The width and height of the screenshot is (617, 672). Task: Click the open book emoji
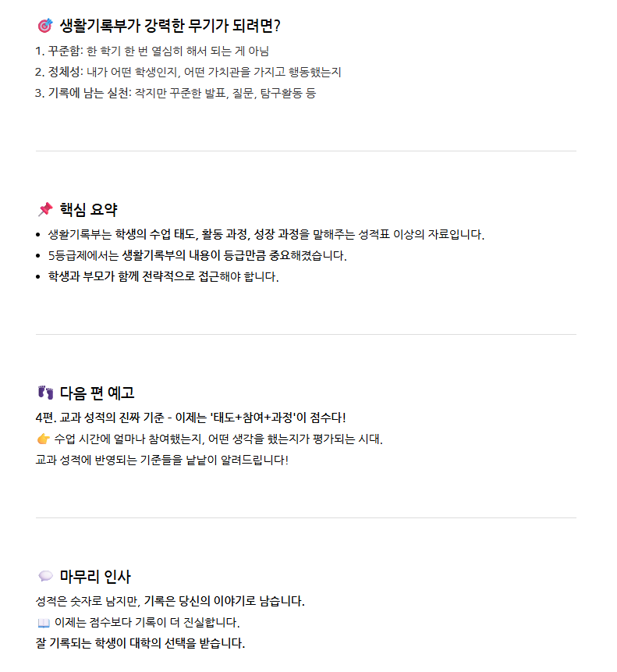(44, 623)
